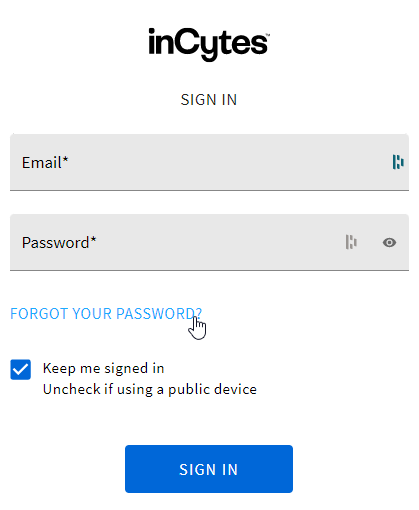The image size is (419, 510).
Task: Click the trademark symbol beside inCytes logo
Action: (x=267, y=34)
